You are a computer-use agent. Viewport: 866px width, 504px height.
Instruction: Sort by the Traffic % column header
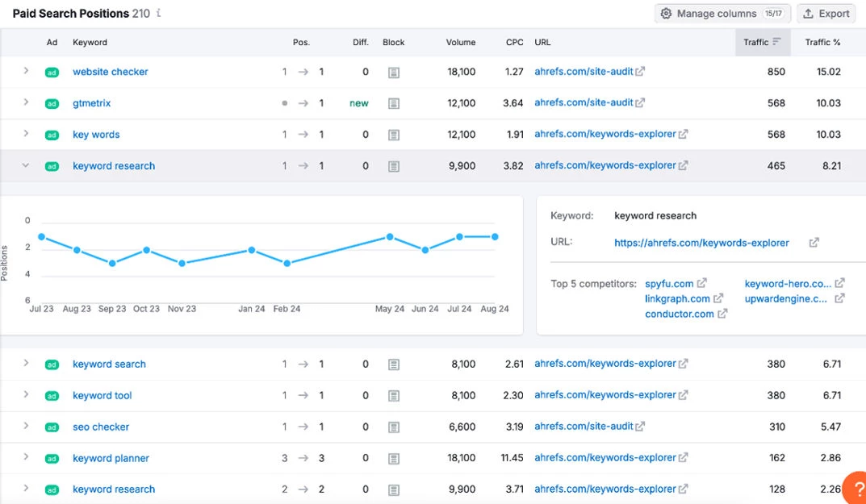(x=822, y=42)
